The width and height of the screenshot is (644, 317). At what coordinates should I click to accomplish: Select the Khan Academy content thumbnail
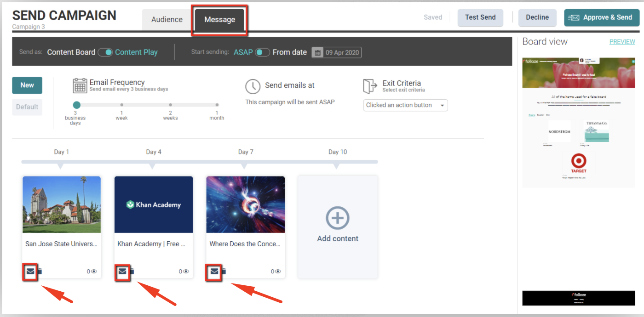pos(154,204)
